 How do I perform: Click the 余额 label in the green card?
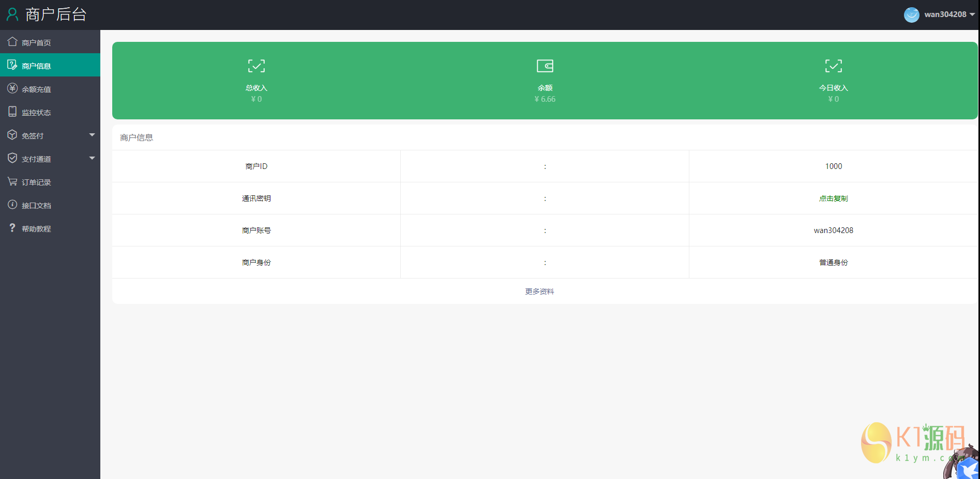[545, 88]
